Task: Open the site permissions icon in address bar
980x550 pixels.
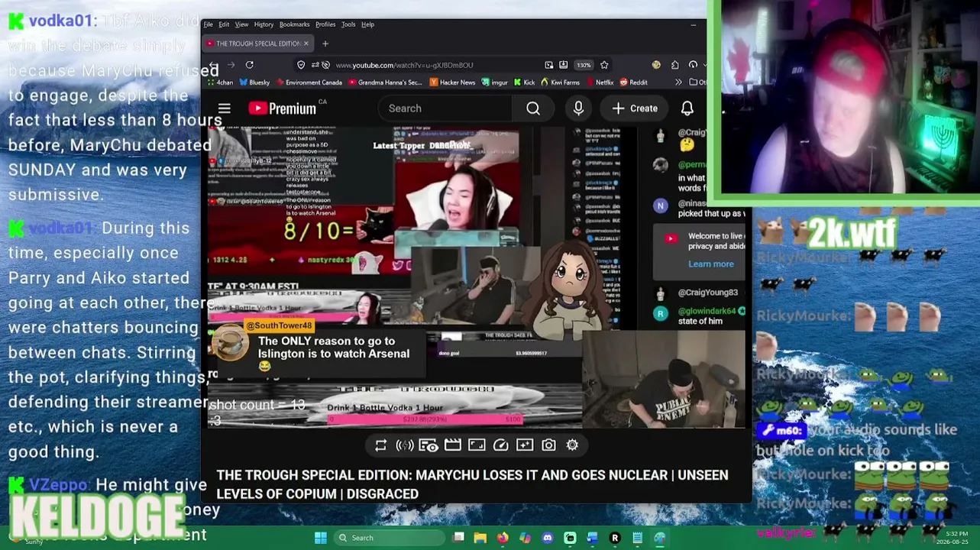Action: pyautogui.click(x=315, y=65)
